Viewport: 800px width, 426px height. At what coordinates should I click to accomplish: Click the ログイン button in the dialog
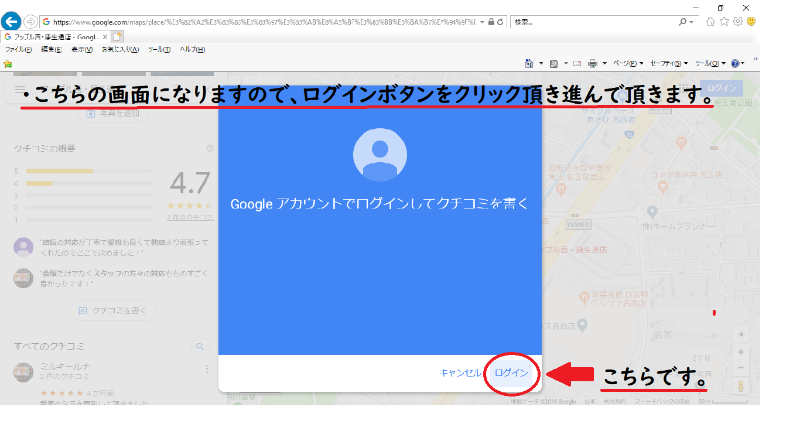511,373
